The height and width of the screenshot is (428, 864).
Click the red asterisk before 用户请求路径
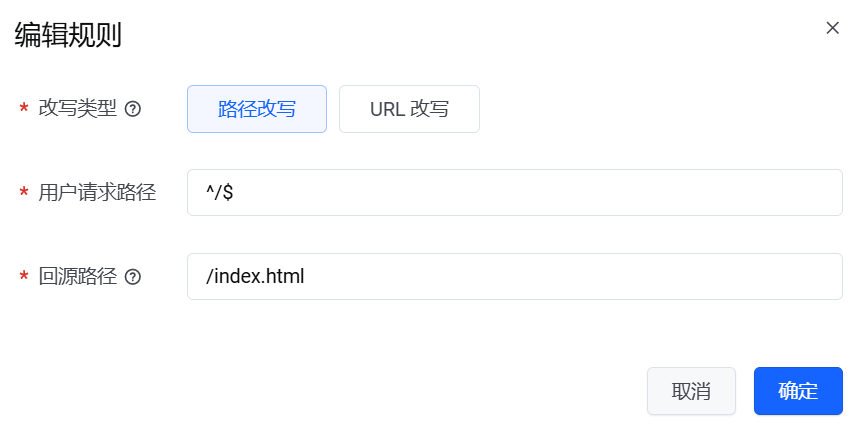pos(24,194)
